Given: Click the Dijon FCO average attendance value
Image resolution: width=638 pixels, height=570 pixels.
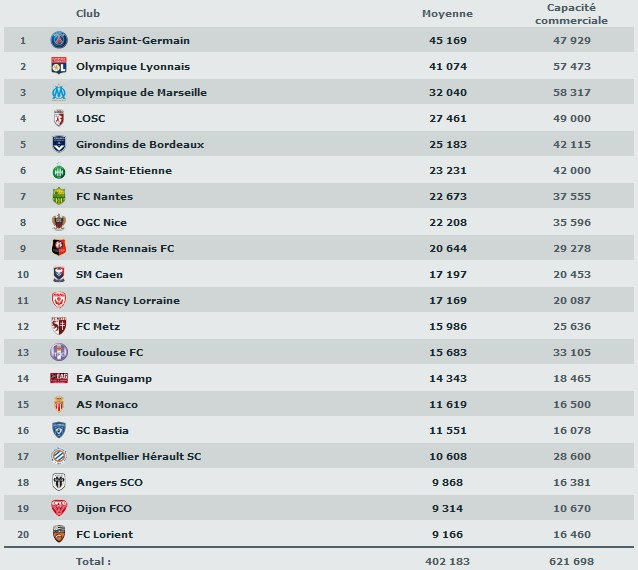Looking at the screenshot, I should coord(451,509).
